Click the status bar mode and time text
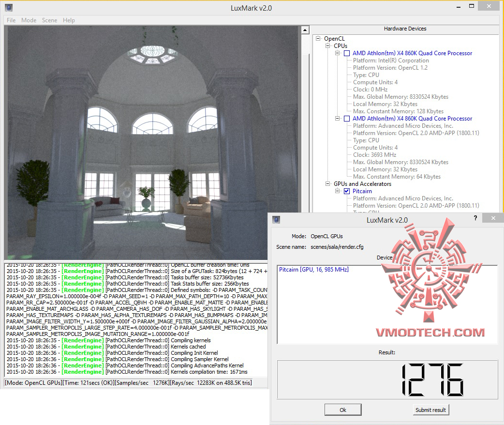The height and width of the screenshot is (425, 504). pos(128,383)
